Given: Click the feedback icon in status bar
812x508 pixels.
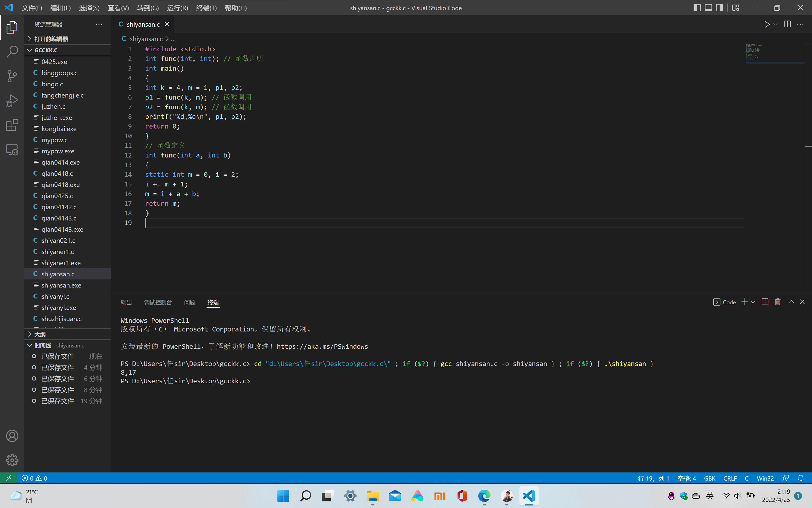Looking at the screenshot, I should (786, 478).
